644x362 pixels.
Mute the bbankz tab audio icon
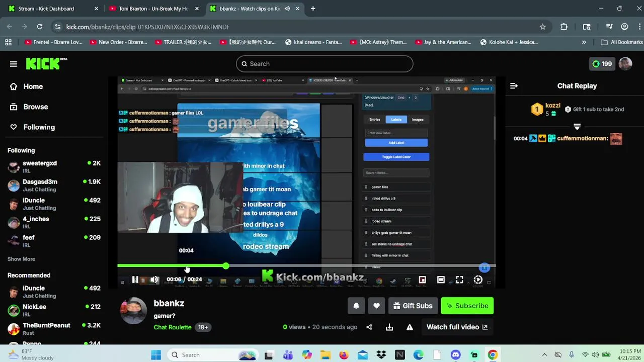point(287,9)
